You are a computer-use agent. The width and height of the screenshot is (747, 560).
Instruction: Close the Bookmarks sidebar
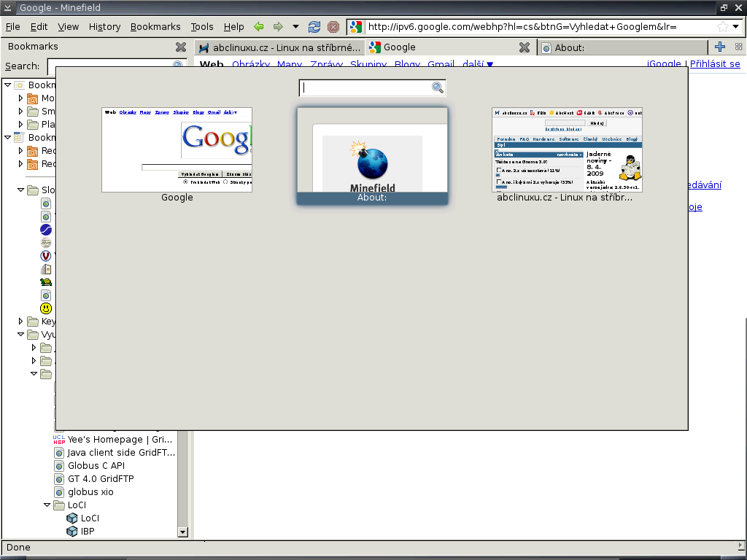tap(181, 47)
